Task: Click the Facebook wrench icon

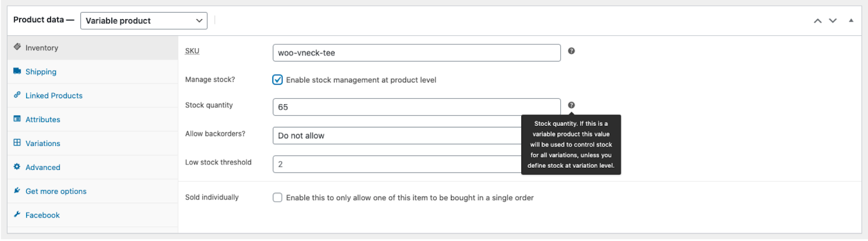Action: pos(17,214)
